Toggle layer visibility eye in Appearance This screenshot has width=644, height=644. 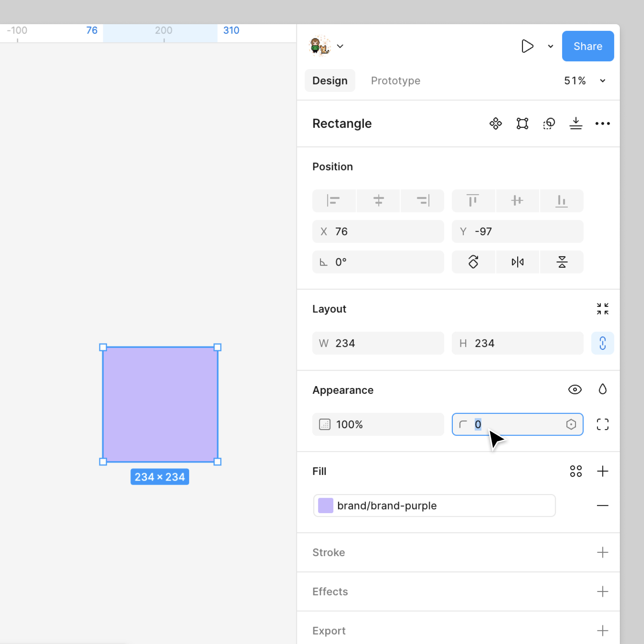(x=575, y=390)
